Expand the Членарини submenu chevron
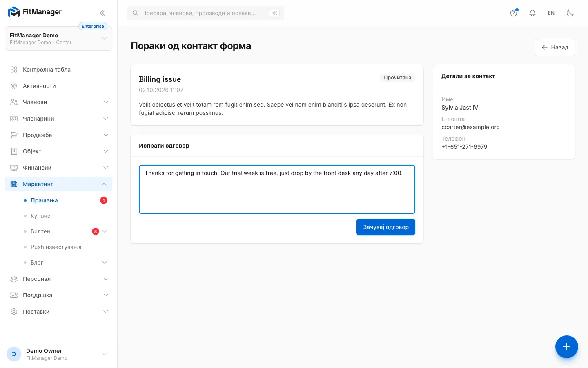The height and width of the screenshot is (368, 588). [106, 119]
